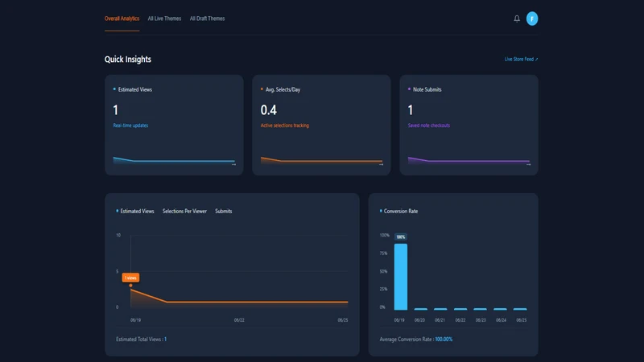Click the arrow icon on Avg. Selects/Day sparkline
Image resolution: width=644 pixels, height=362 pixels.
(x=381, y=165)
